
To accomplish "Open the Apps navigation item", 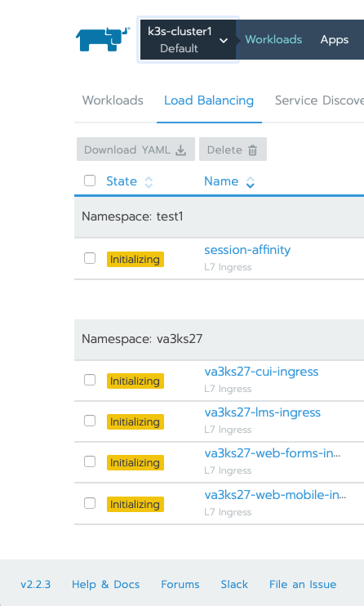I will (x=335, y=40).
